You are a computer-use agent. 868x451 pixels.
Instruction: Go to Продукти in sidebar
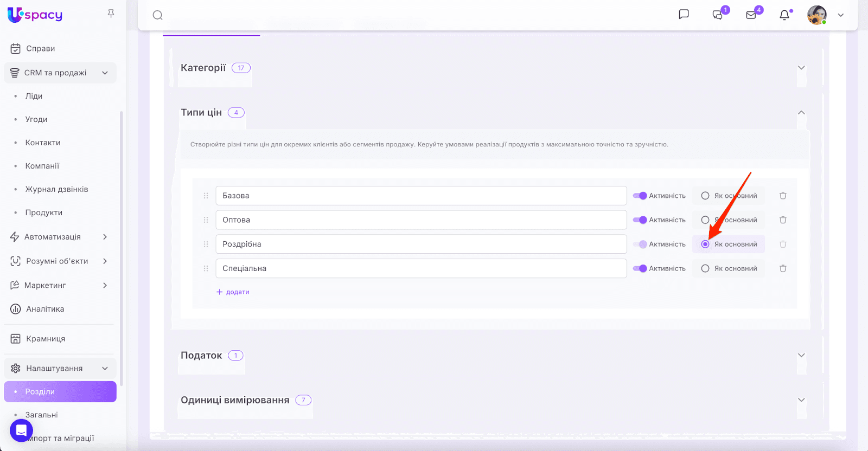click(x=43, y=212)
